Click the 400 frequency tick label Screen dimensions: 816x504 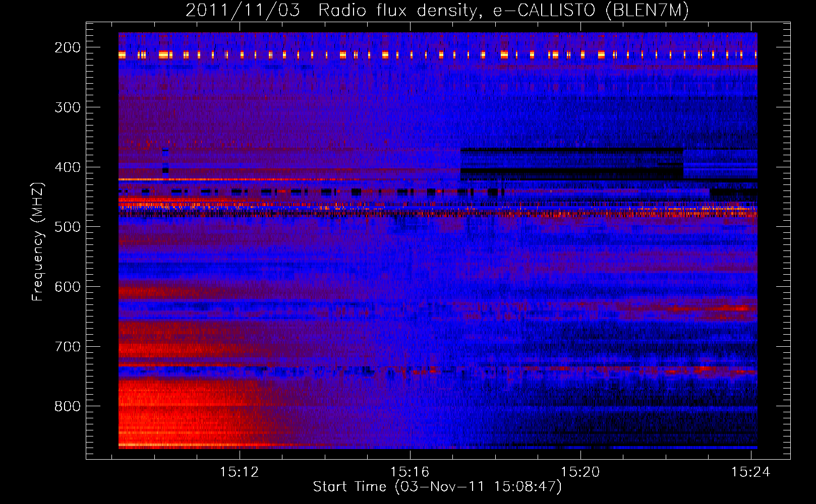click(x=68, y=167)
